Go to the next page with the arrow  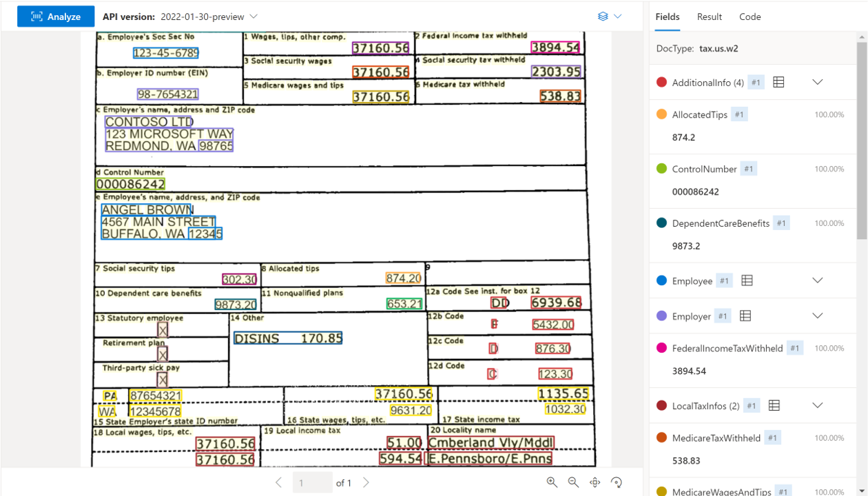pos(366,482)
